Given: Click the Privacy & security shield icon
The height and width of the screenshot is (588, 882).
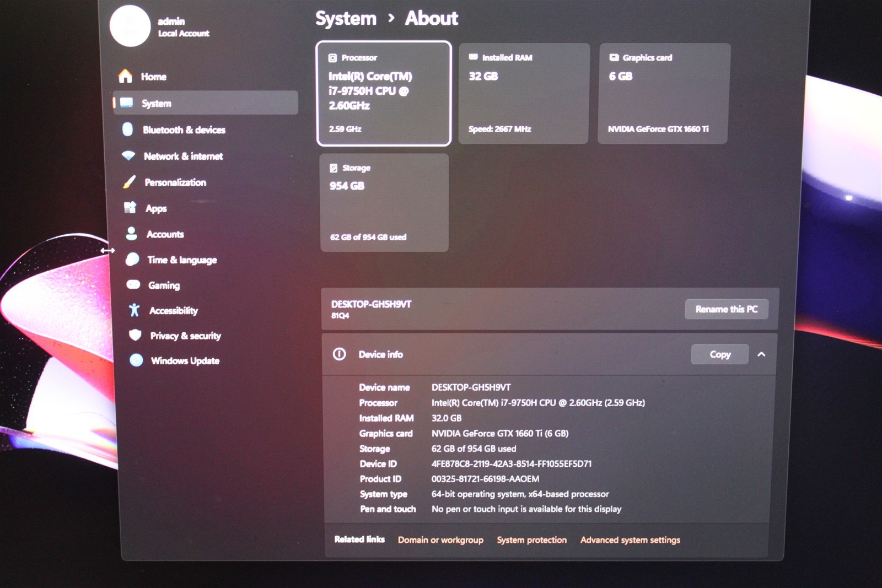Looking at the screenshot, I should 135,335.
